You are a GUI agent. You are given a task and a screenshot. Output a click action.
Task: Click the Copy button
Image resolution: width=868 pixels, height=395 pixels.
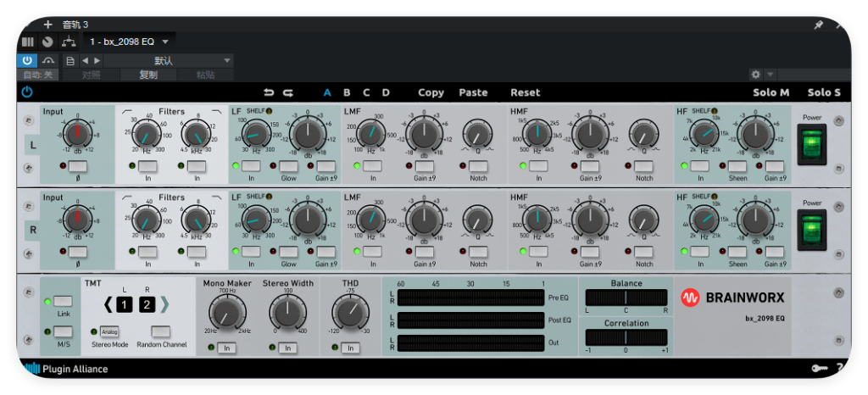point(431,92)
